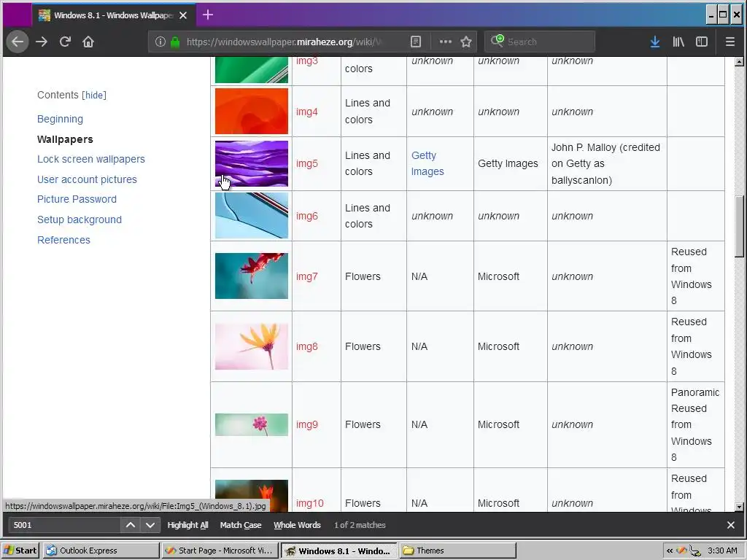Viewport: 747px width, 560px height.
Task: Click the page scrollbar up arrow
Action: click(x=739, y=61)
